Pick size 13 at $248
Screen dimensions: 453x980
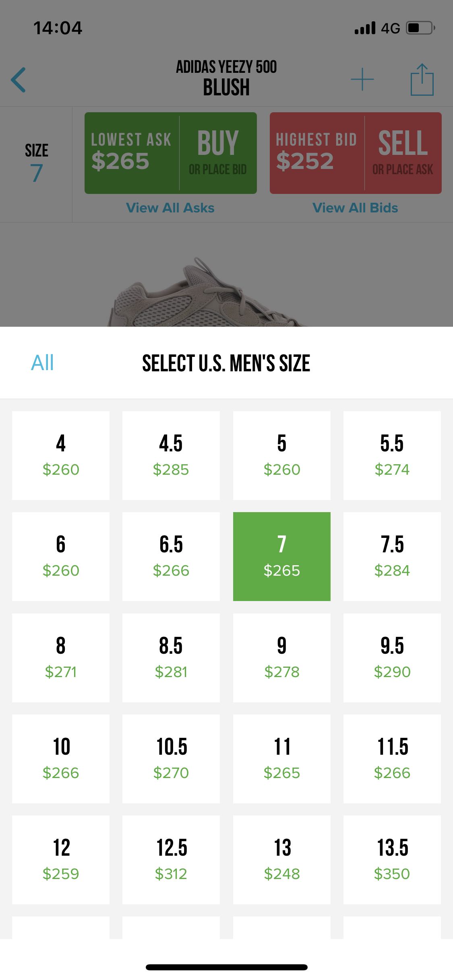282,860
